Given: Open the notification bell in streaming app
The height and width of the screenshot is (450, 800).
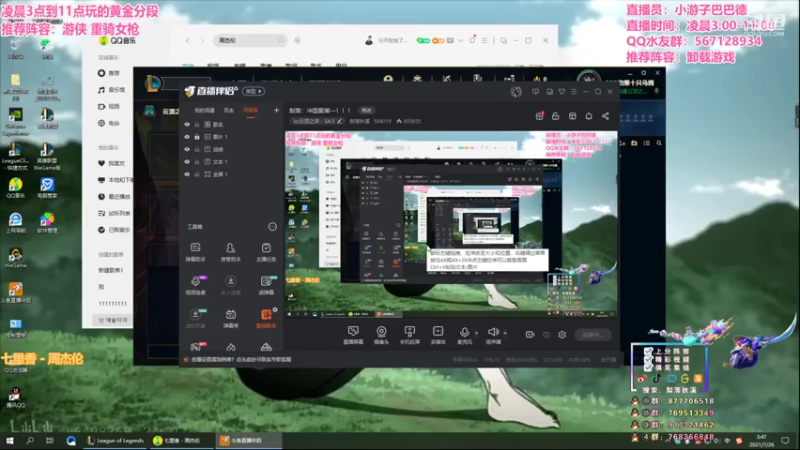Looking at the screenshot, I should (589, 116).
